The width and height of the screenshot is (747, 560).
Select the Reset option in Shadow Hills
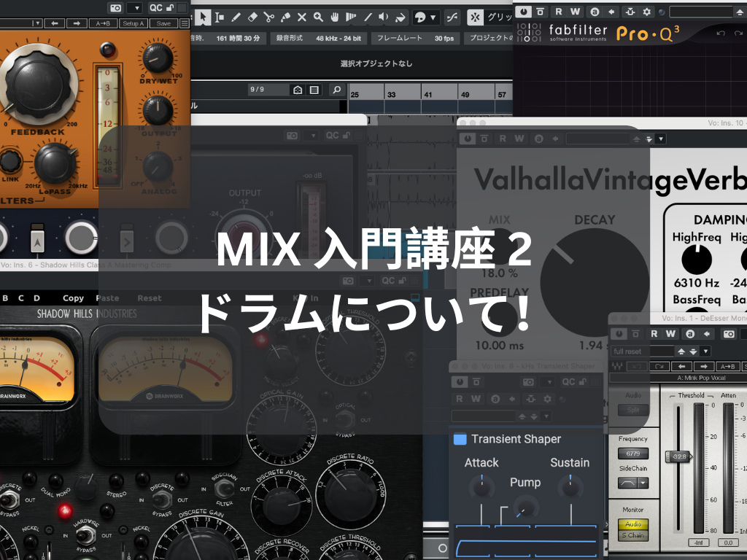(150, 298)
